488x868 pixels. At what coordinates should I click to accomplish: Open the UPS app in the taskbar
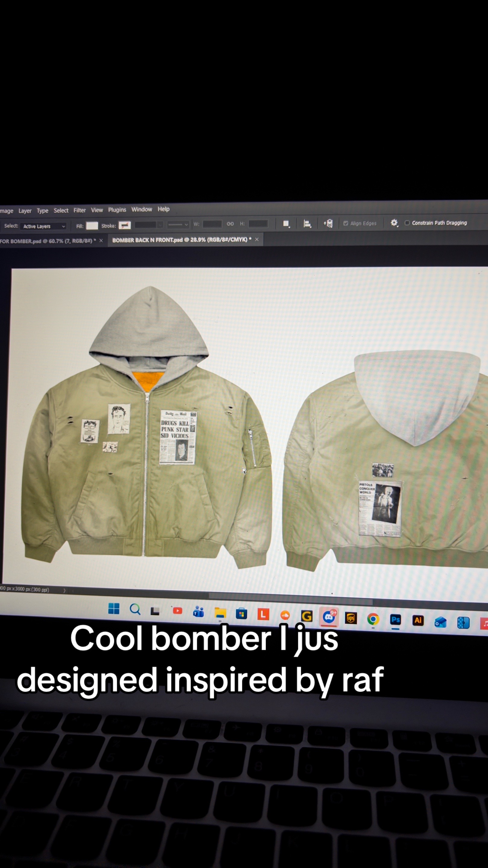point(351,618)
